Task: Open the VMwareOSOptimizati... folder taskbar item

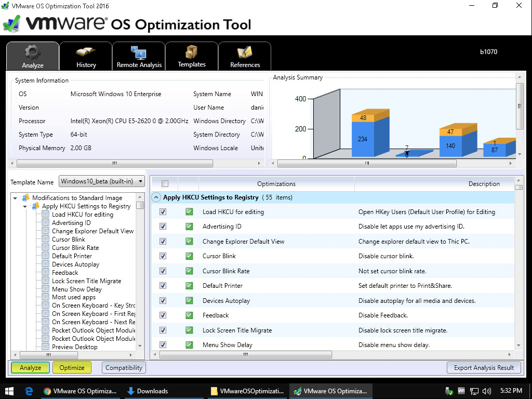Action: pos(247,391)
